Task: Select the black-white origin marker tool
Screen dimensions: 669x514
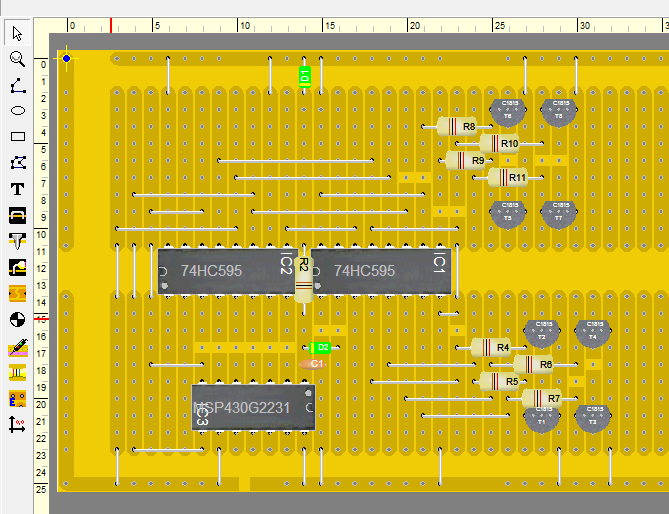Action: [x=17, y=319]
